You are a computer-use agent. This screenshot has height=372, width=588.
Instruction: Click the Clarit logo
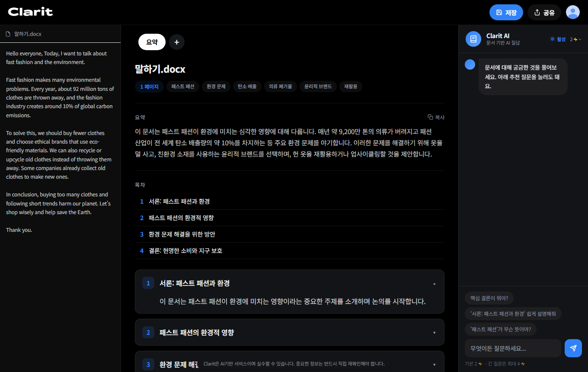coord(30,12)
